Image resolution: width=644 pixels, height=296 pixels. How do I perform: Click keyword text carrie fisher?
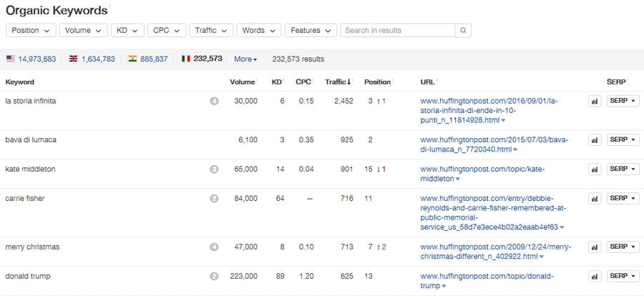coord(25,199)
